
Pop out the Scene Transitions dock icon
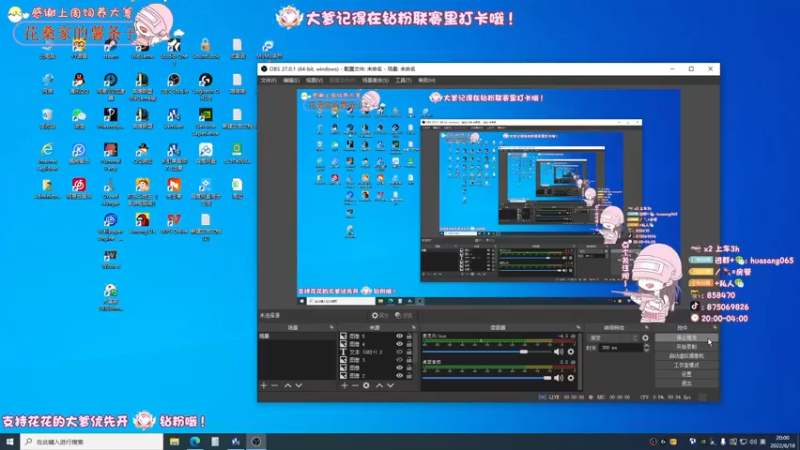pos(647,328)
